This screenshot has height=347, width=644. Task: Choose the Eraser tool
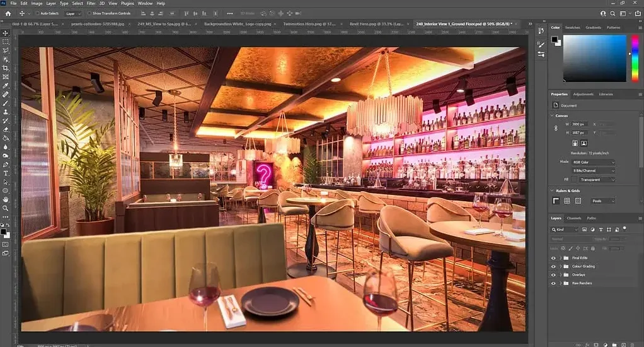[6, 129]
